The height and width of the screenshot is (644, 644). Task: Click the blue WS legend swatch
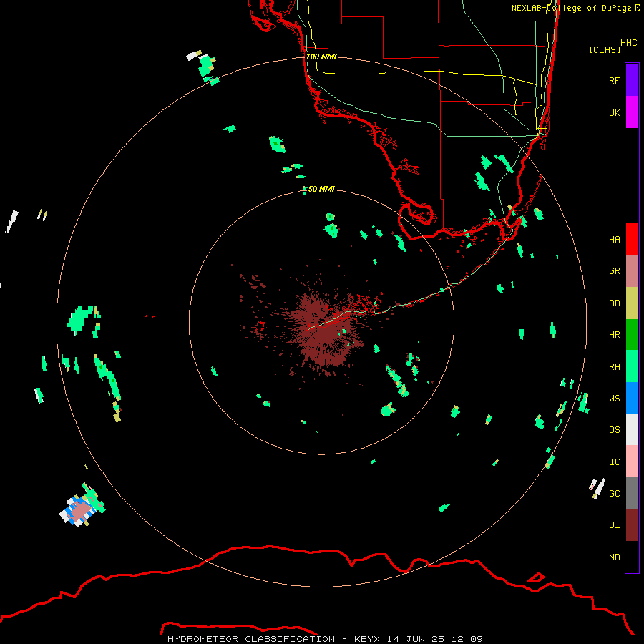point(632,398)
